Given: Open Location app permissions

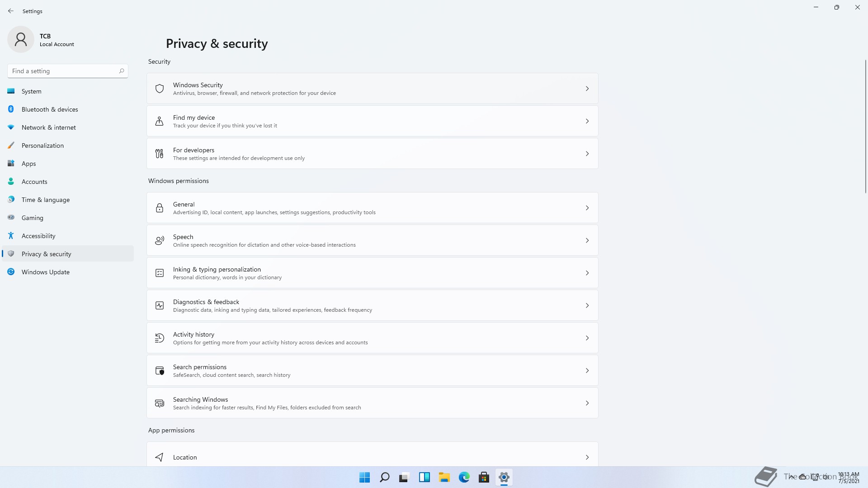Looking at the screenshot, I should (x=372, y=455).
